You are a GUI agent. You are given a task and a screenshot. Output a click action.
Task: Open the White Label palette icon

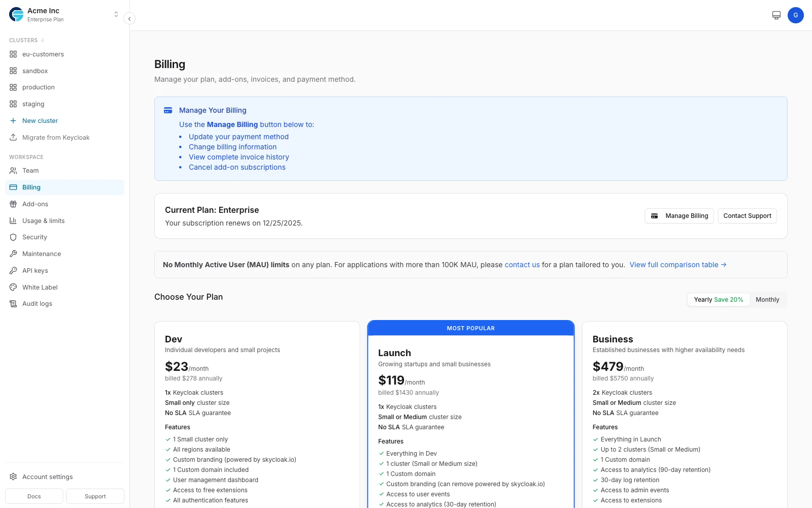(13, 288)
